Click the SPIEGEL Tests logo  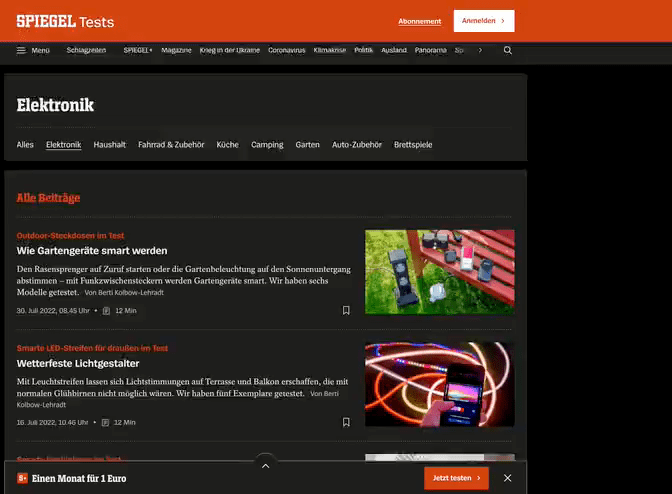(x=65, y=21)
